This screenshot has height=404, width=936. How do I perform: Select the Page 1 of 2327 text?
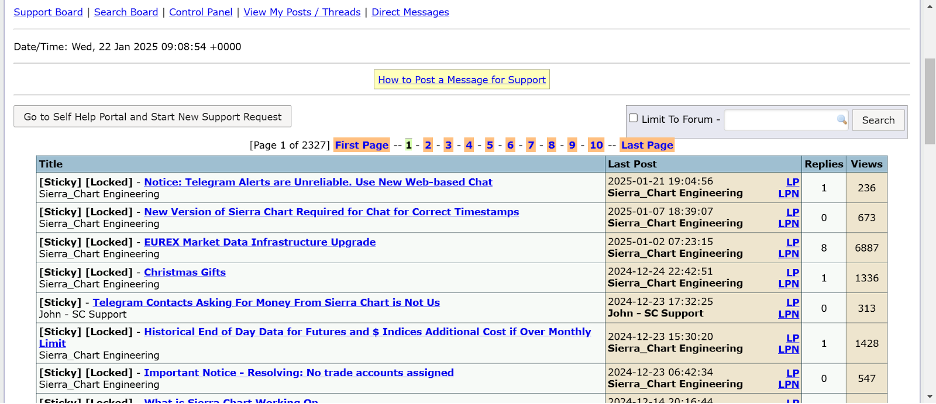click(290, 145)
